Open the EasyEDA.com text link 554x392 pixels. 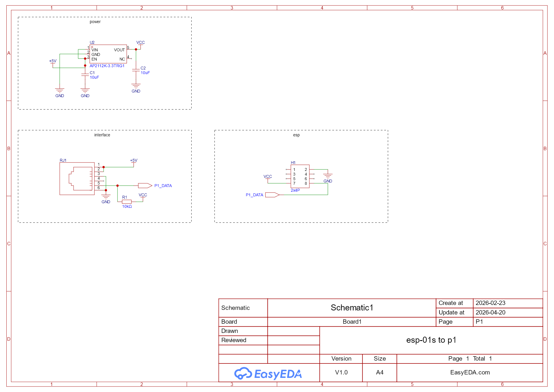[x=470, y=372]
